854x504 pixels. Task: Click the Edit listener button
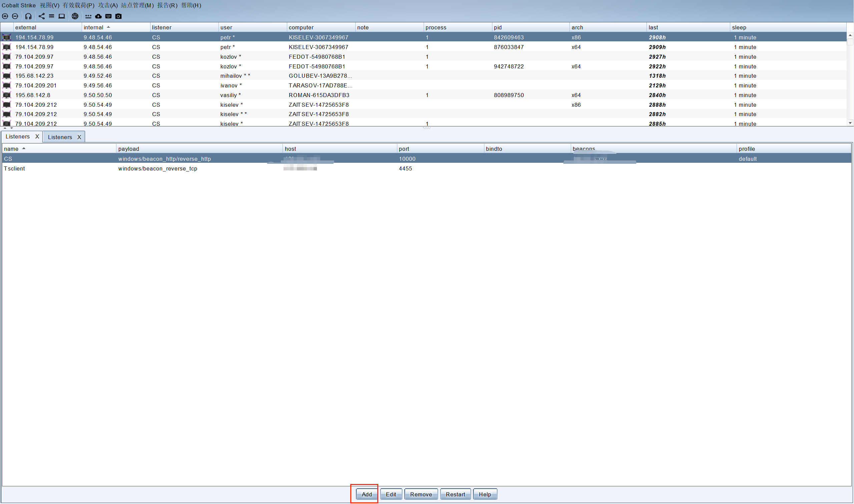(x=391, y=494)
